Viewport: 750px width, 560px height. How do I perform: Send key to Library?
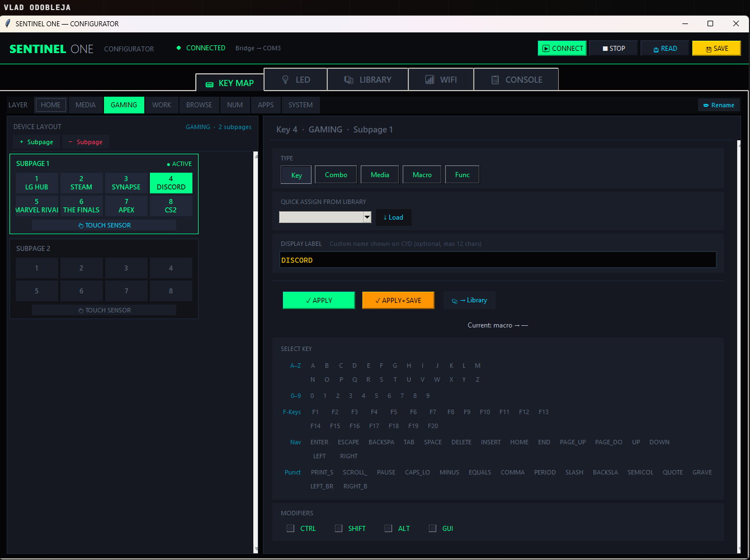click(x=470, y=300)
